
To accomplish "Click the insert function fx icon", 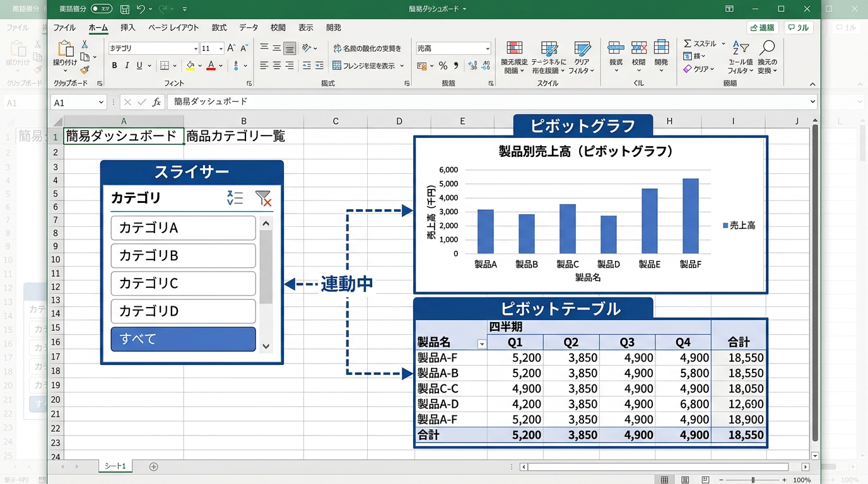I will click(156, 102).
